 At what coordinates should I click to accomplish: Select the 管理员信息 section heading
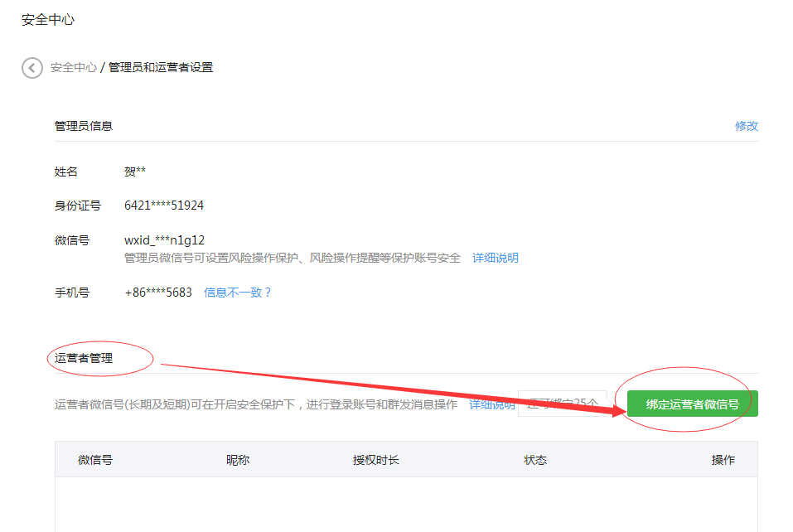(84, 126)
